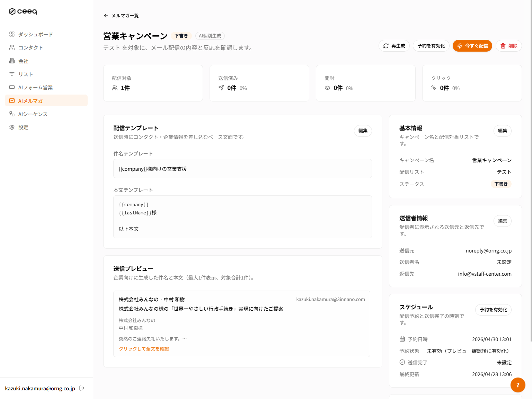This screenshot has height=399, width=532.
Task: Open クリックして全文を確認 link
Action: (144, 349)
